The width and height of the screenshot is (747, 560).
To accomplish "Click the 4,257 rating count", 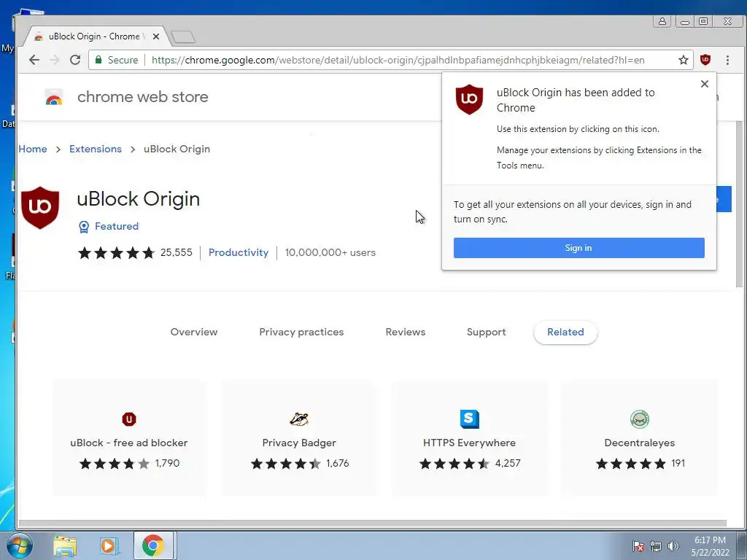I will [x=508, y=463].
